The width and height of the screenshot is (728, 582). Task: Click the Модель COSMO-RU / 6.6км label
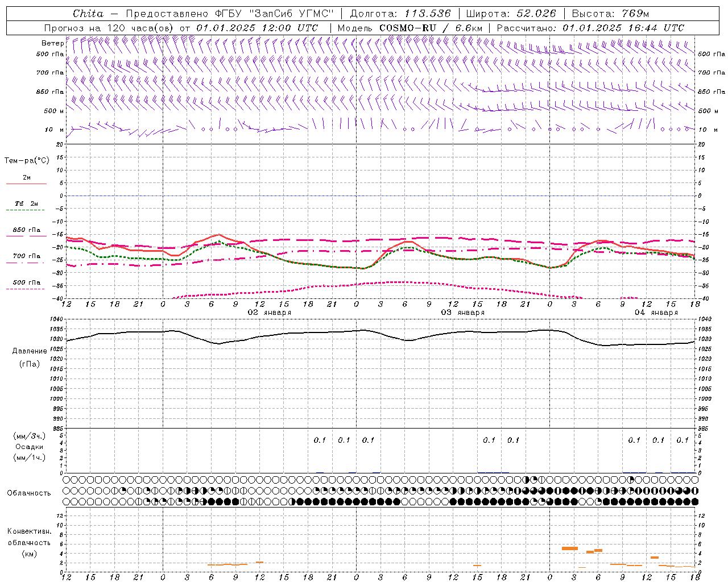click(410, 28)
